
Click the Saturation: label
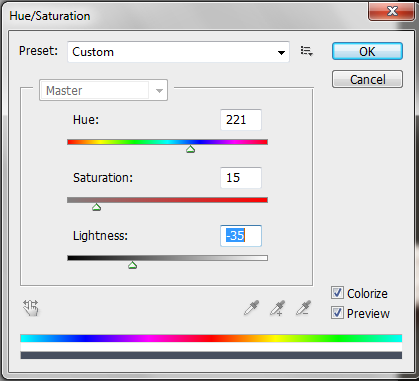click(x=103, y=177)
